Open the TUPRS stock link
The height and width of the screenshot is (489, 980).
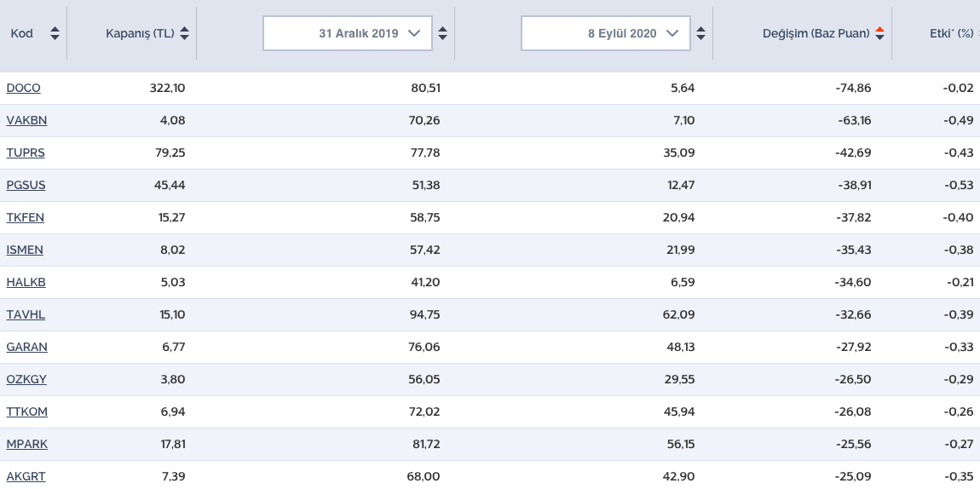click(x=26, y=152)
